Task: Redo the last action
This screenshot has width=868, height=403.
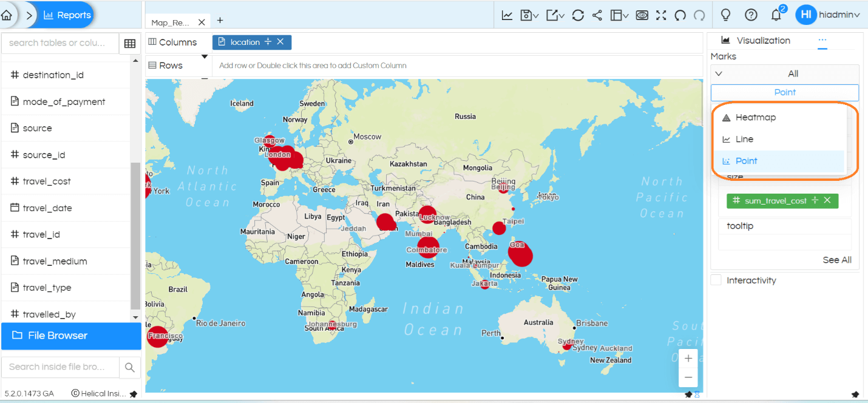Action: pyautogui.click(x=699, y=15)
